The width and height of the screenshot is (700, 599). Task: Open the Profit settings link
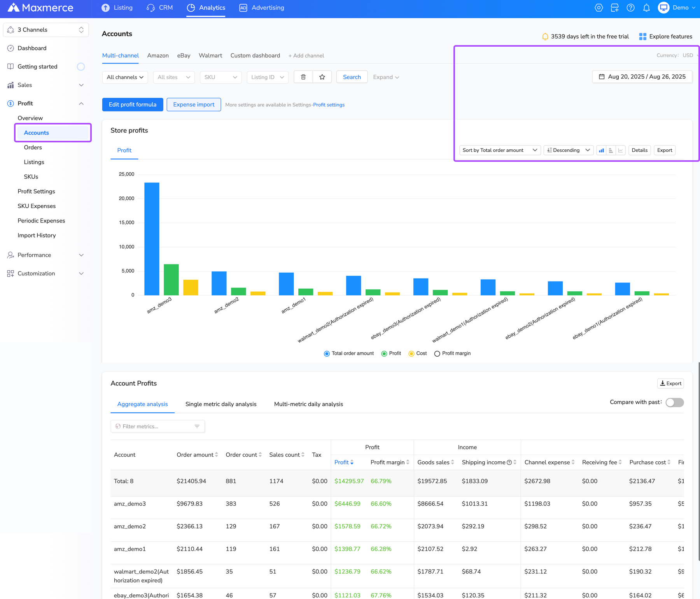pyautogui.click(x=329, y=105)
